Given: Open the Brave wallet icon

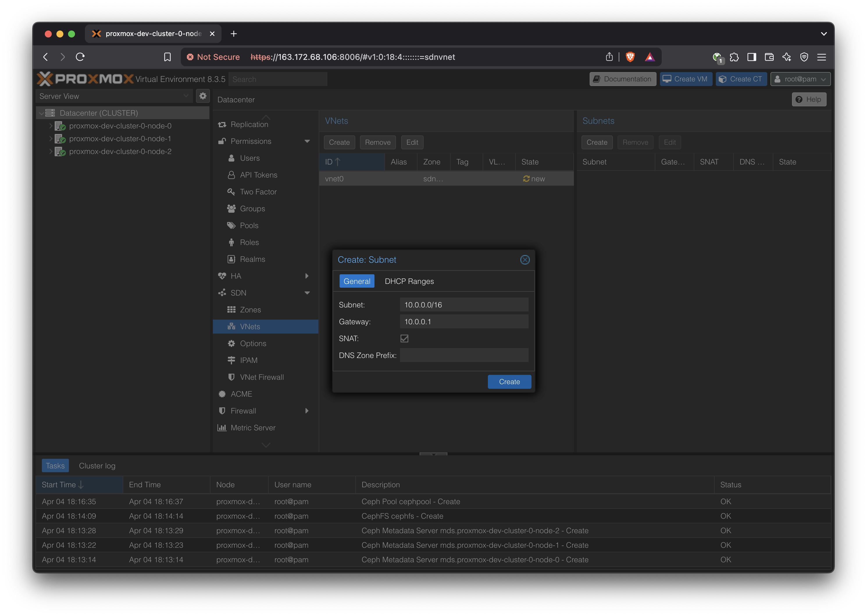Looking at the screenshot, I should [769, 57].
